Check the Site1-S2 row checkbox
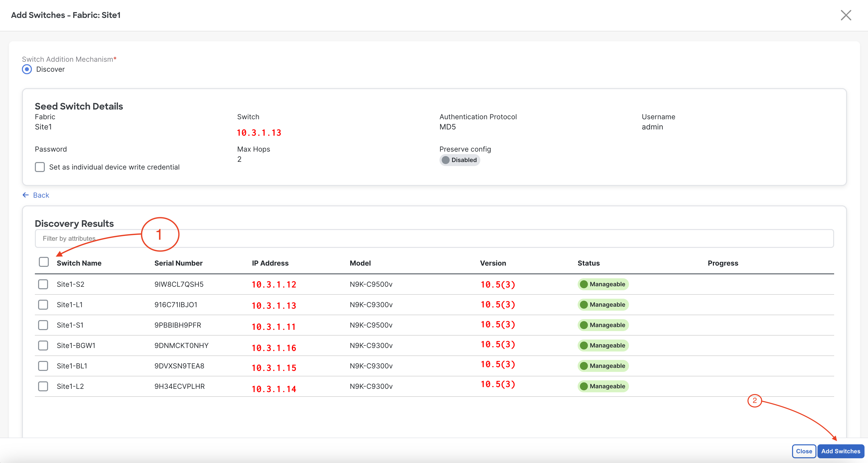The width and height of the screenshot is (868, 463). pos(43,285)
